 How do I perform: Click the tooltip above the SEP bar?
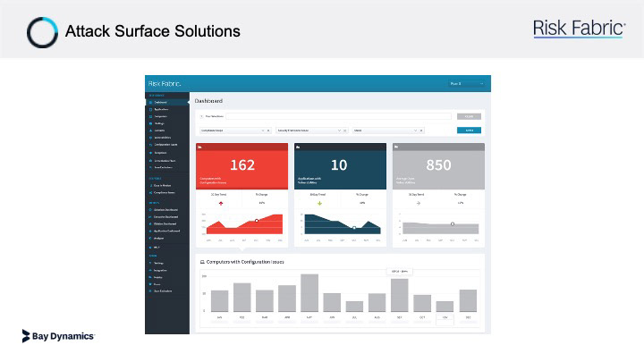pyautogui.click(x=399, y=272)
